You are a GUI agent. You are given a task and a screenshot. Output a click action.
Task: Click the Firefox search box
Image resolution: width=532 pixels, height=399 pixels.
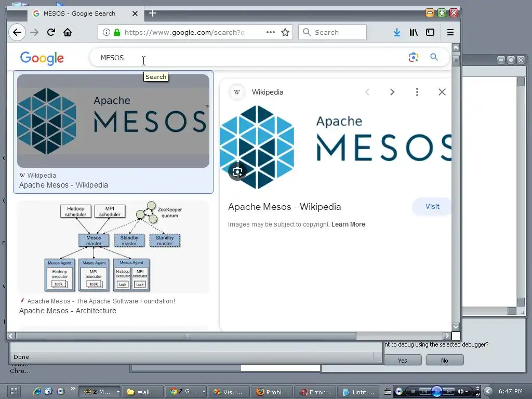[x=332, y=32]
